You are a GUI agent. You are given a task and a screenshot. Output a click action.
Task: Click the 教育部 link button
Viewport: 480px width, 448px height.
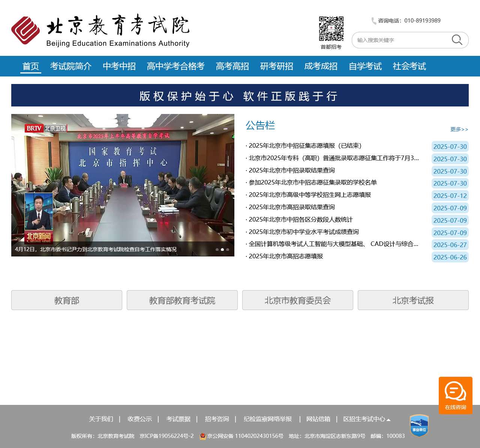coord(67,300)
